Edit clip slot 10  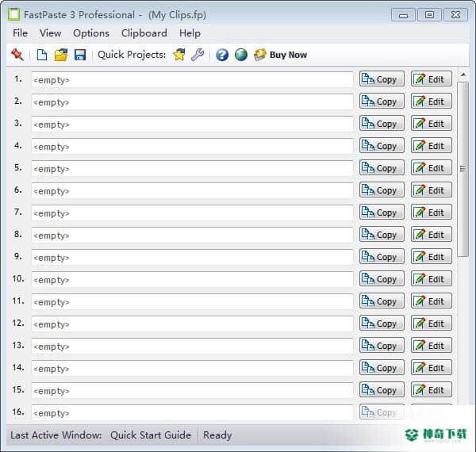point(432,278)
